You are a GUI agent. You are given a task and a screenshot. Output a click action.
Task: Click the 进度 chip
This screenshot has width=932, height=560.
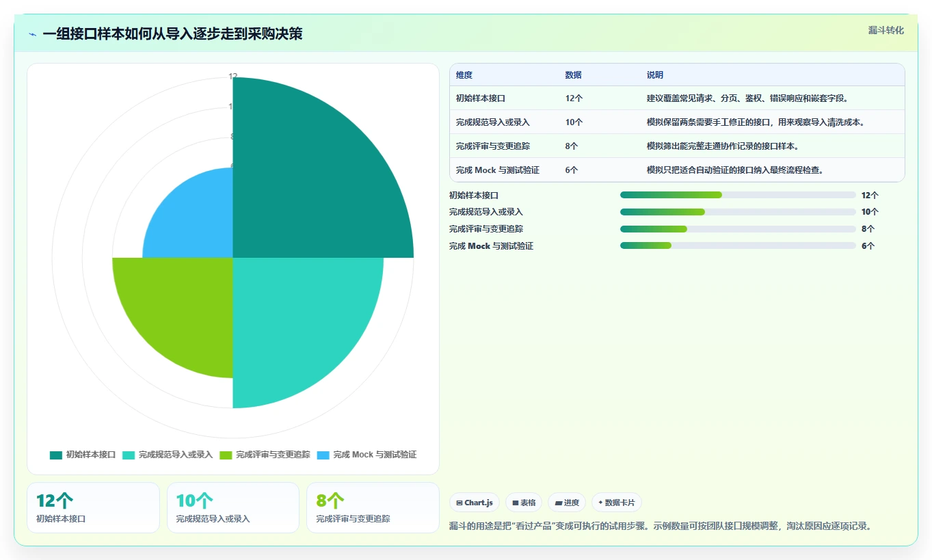[x=567, y=503]
